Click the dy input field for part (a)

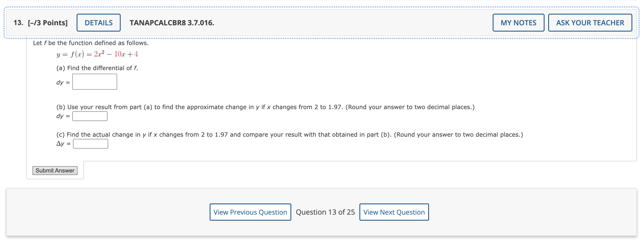[94, 81]
